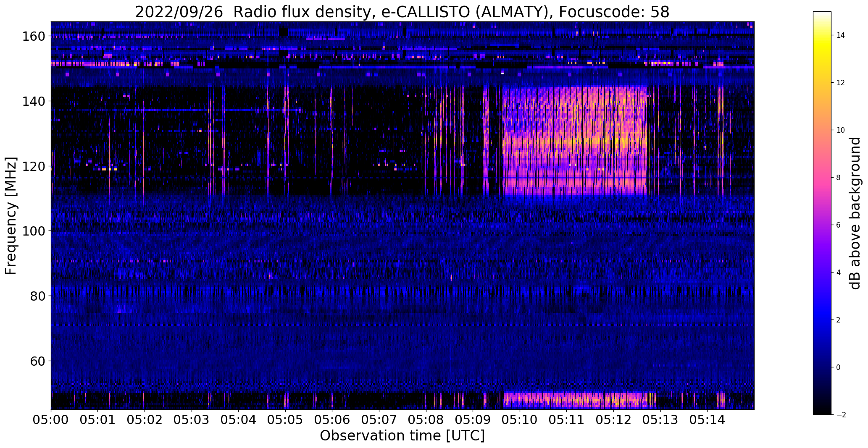This screenshot has width=868, height=448.
Task: Click the 'Frequency [MHz]' axis label
Action: tap(11, 216)
